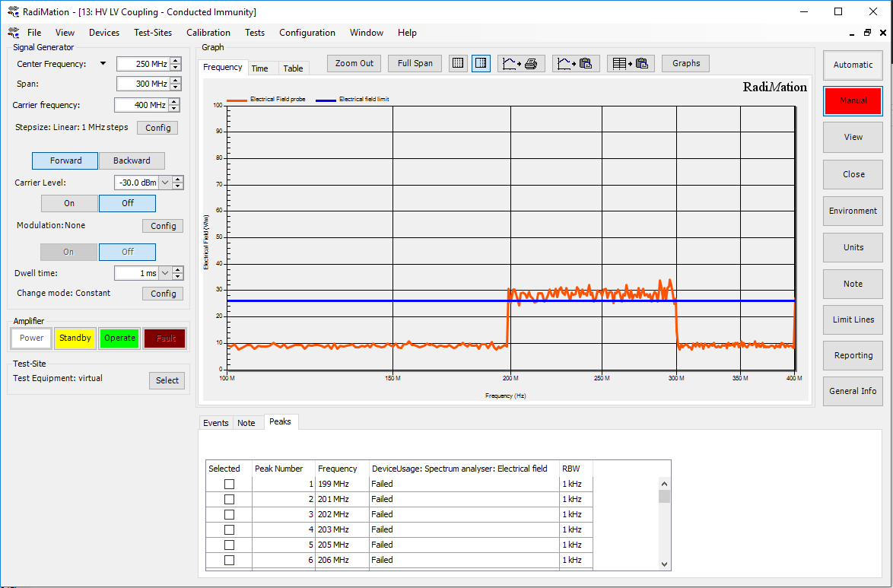Open the Devices menu
The width and height of the screenshot is (893, 588).
[104, 33]
